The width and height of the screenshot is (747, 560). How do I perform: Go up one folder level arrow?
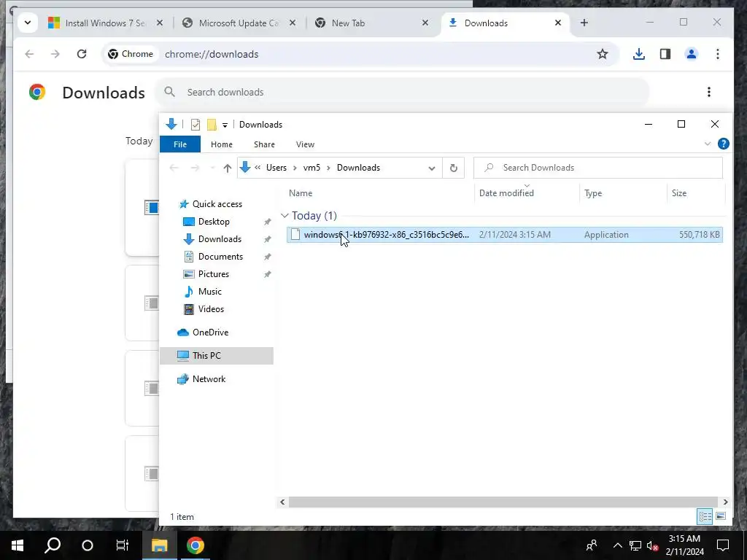228,168
